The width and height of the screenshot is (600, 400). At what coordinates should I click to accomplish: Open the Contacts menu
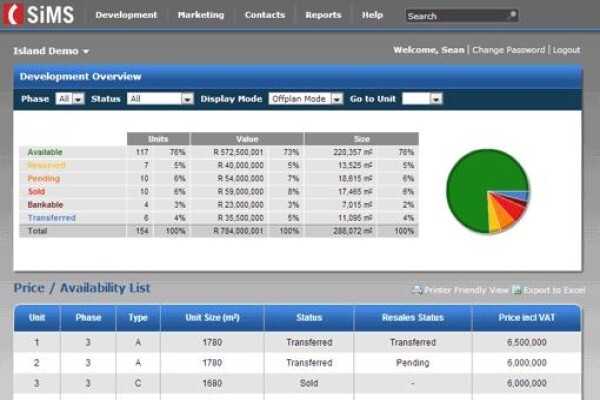click(x=265, y=15)
